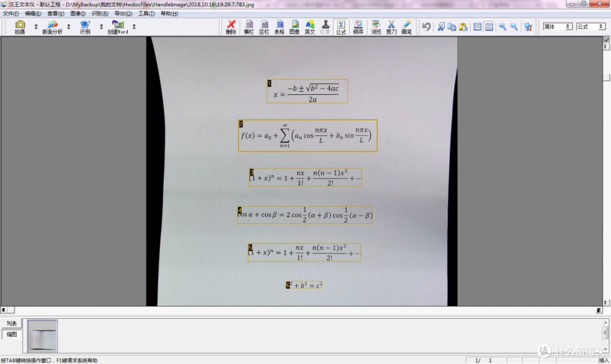Open the 图像(I) menu
This screenshot has width=611, height=364.
78,14
